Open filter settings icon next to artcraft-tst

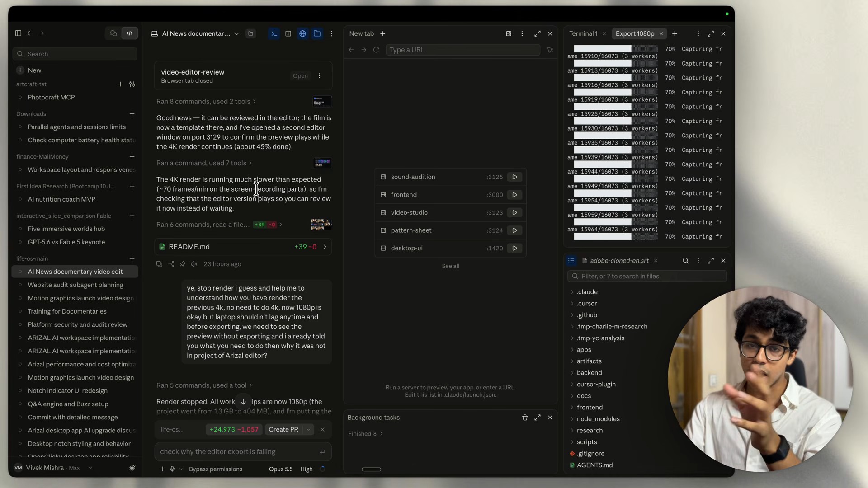[x=132, y=84]
